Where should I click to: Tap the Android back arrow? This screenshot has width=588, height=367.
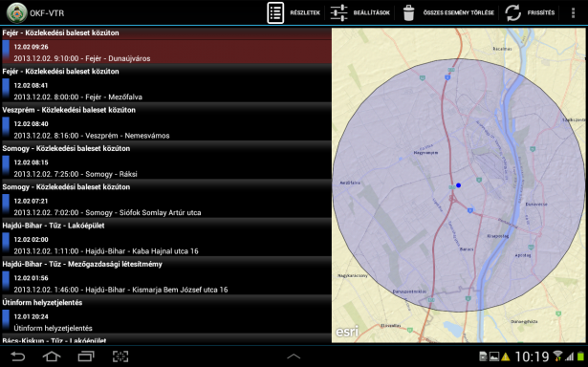[17, 356]
